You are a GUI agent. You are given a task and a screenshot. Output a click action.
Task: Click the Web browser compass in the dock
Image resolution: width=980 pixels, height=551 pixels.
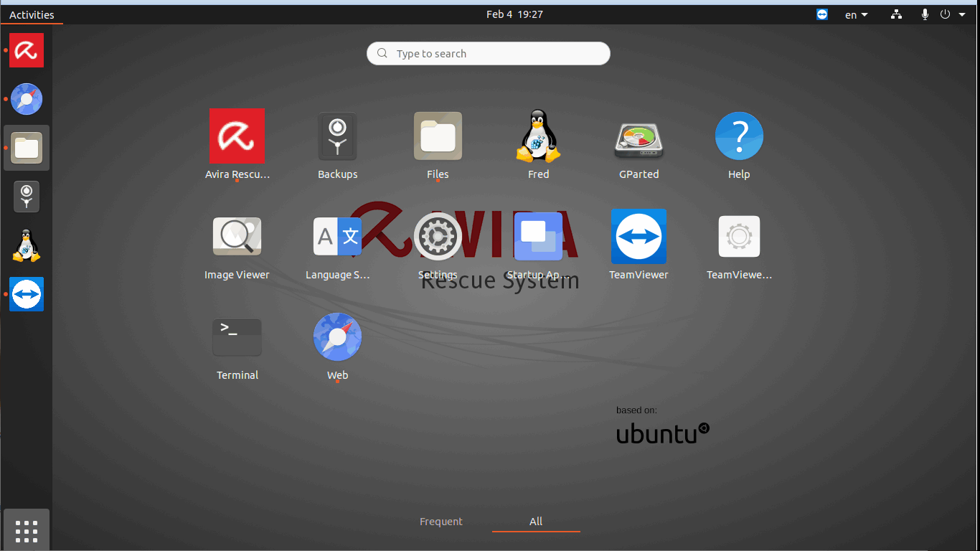27,99
